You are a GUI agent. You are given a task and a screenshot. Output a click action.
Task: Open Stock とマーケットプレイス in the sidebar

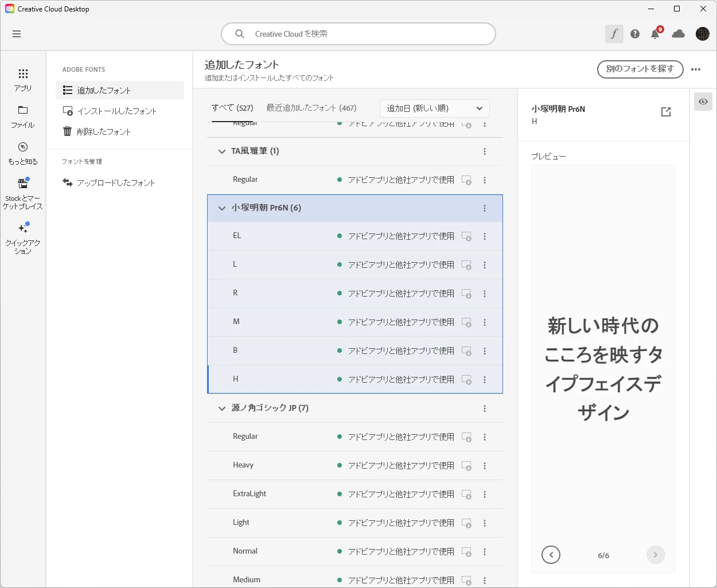[x=23, y=194]
